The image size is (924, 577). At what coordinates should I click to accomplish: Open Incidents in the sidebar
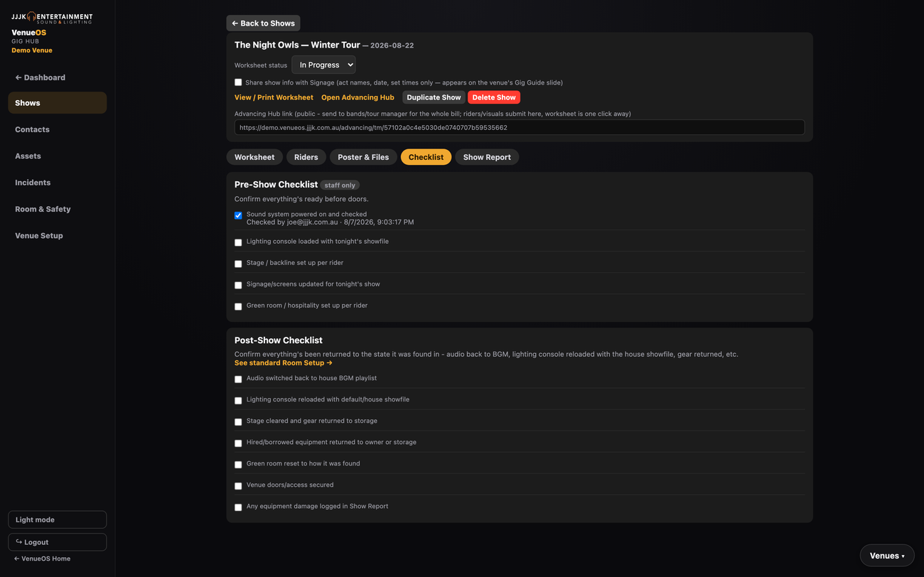click(x=58, y=183)
